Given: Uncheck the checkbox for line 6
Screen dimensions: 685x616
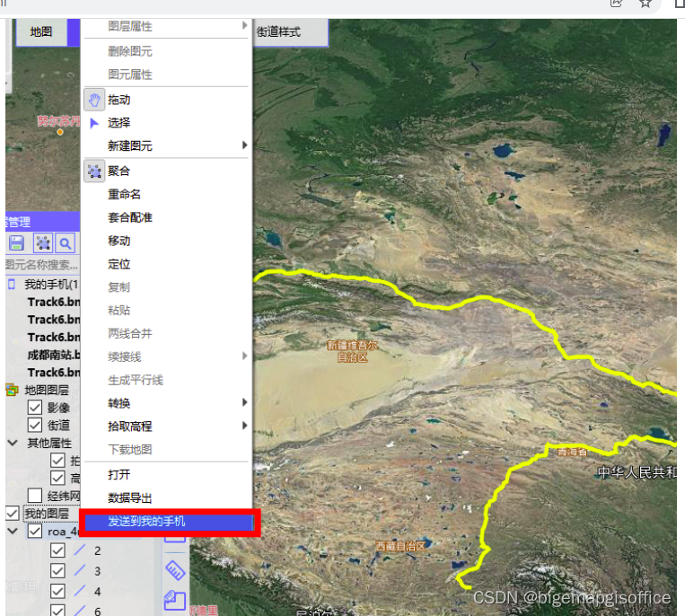Looking at the screenshot, I should (x=57, y=611).
